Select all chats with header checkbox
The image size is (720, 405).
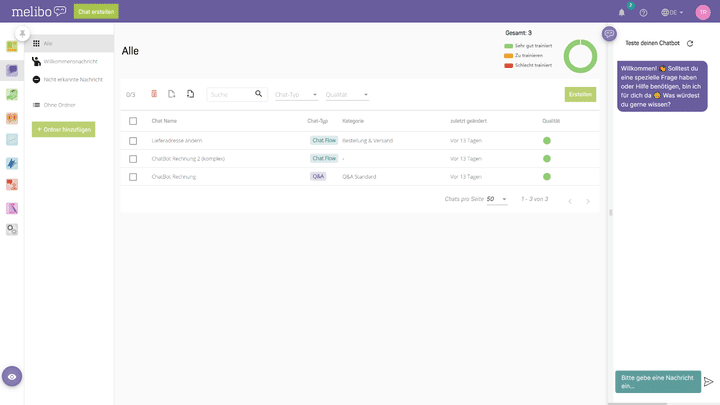[133, 121]
